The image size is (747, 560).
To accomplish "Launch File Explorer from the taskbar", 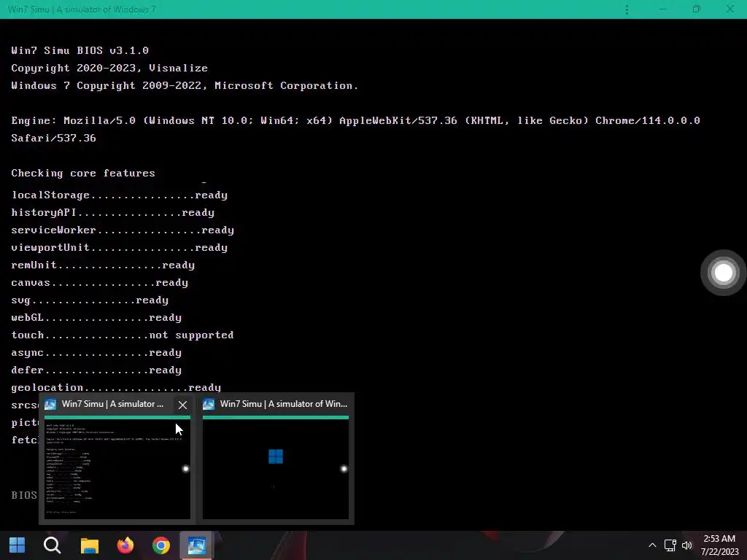I will click(89, 545).
